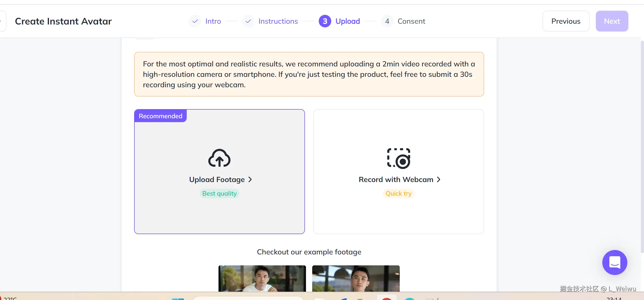Click the webcam record icon

(398, 158)
